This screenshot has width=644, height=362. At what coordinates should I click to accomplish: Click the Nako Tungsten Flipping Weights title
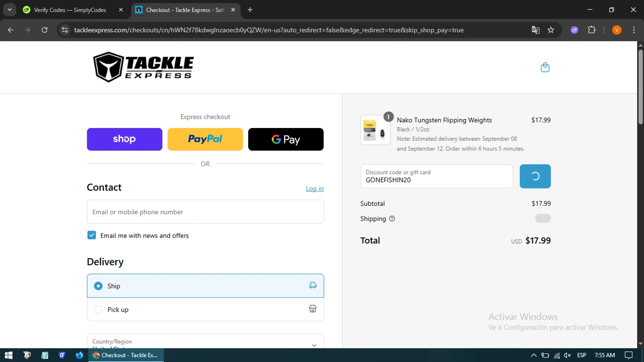[x=444, y=120]
